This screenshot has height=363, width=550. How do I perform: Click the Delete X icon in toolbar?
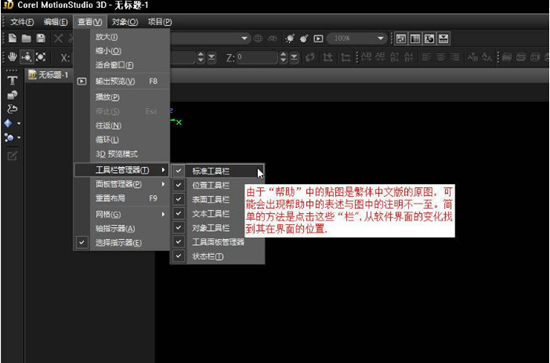pyautogui.click(x=58, y=38)
